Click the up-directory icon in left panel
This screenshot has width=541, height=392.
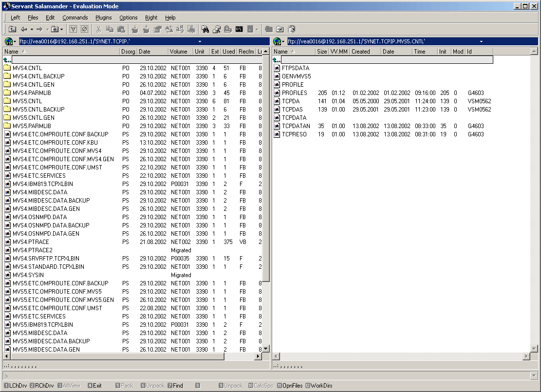(7, 60)
